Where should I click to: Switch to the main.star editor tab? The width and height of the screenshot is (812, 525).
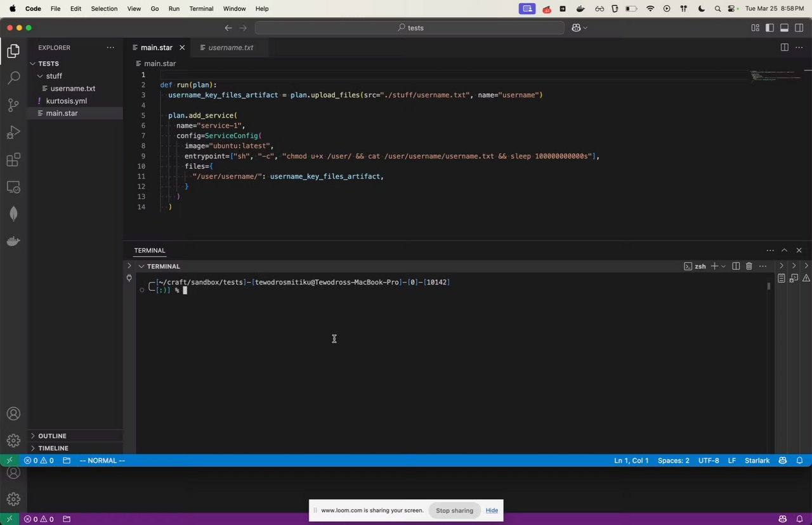pyautogui.click(x=156, y=48)
